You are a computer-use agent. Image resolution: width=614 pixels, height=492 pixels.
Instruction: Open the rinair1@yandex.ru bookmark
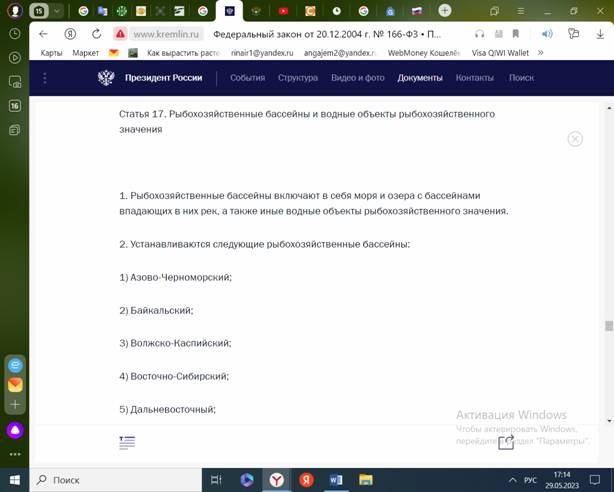[262, 53]
